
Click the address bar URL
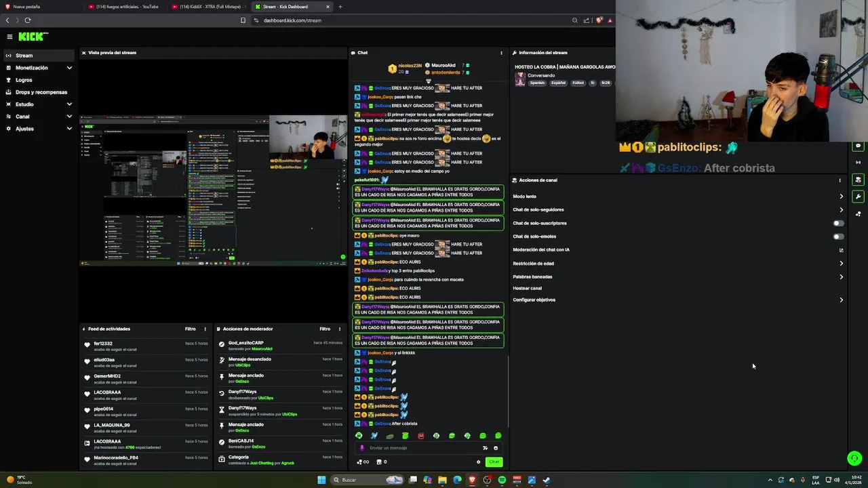click(x=292, y=20)
